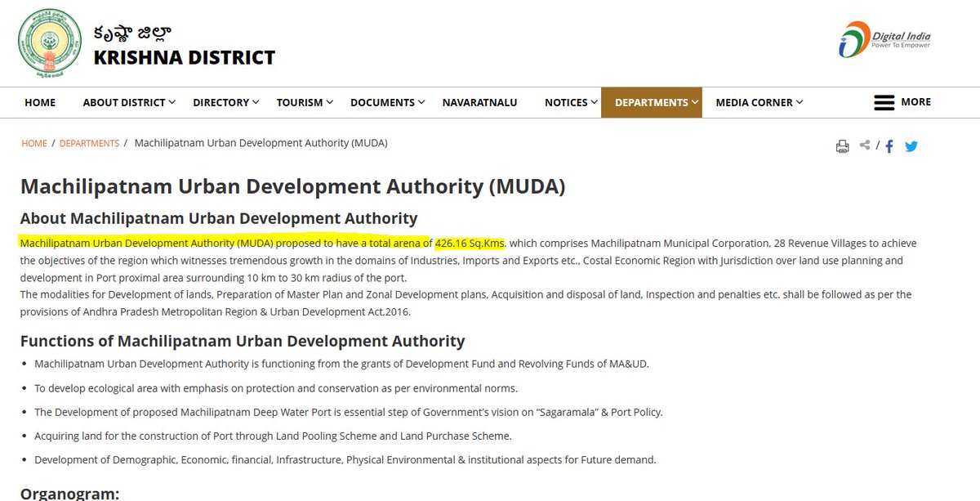The height and width of the screenshot is (501, 980).
Task: Click the Sagaramala Port Policy bullet text
Action: 349,412
